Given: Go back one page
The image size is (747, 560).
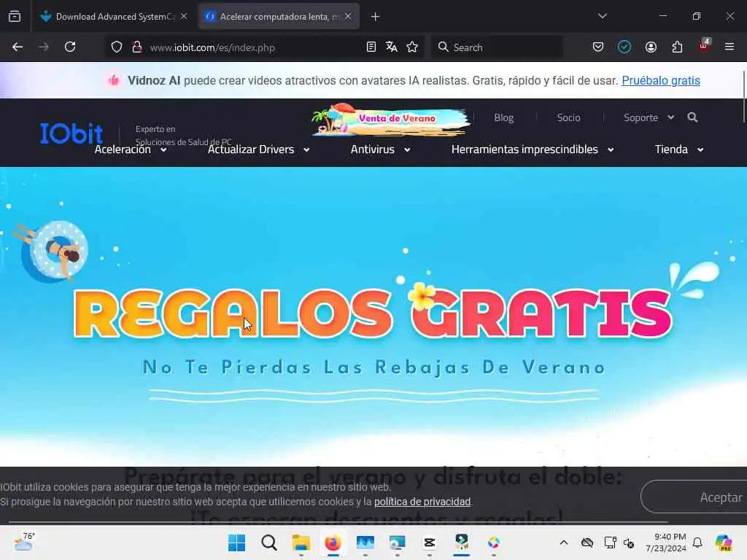Looking at the screenshot, I should 18,47.
